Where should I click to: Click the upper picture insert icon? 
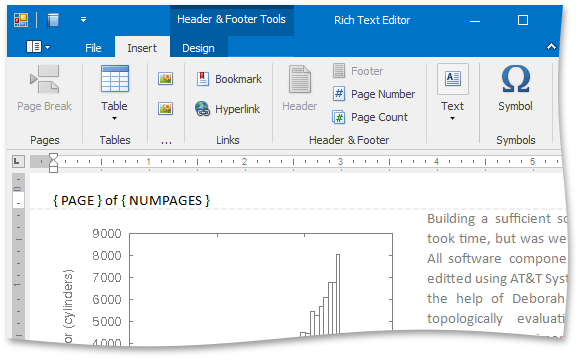tap(165, 79)
